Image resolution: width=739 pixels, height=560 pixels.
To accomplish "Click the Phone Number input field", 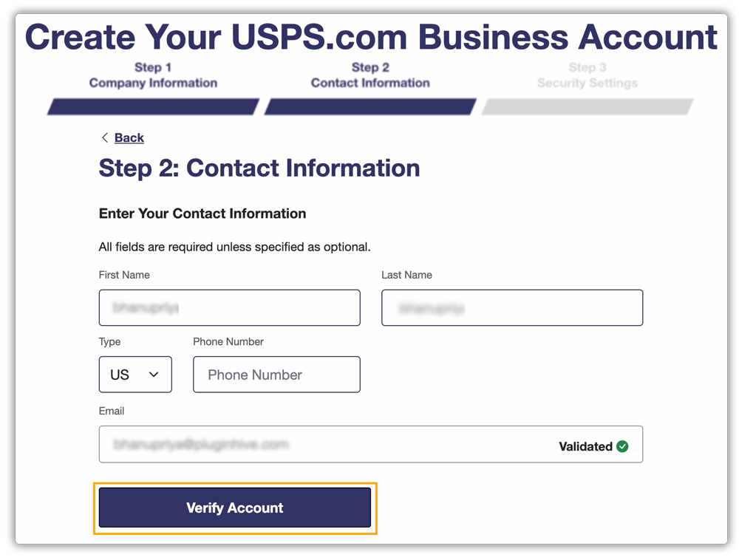I will [x=276, y=375].
